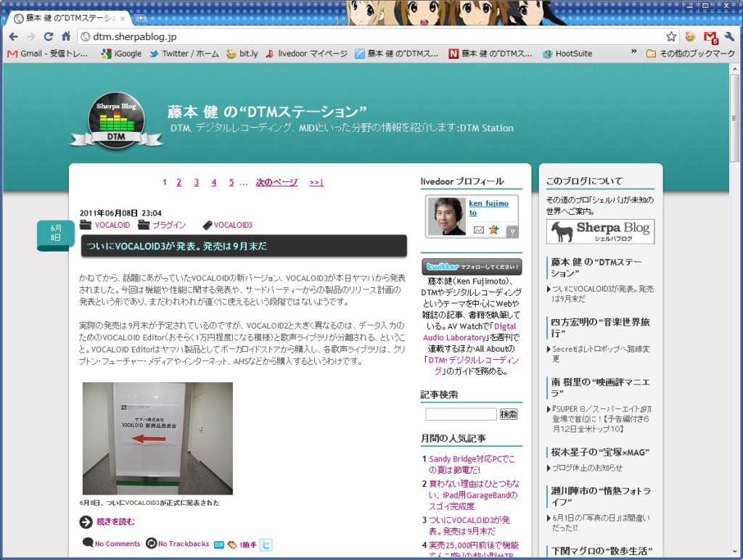Open the No Comments link
The width and height of the screenshot is (743, 560).
coord(118,544)
